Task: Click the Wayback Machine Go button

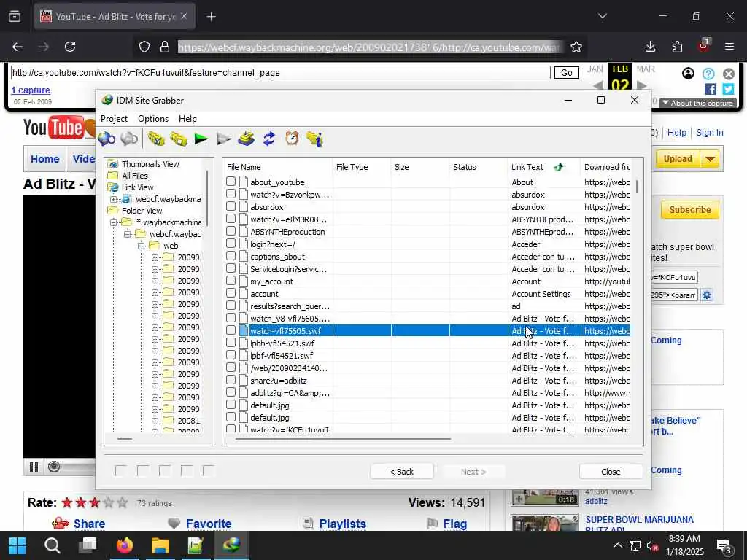Action: [566, 73]
